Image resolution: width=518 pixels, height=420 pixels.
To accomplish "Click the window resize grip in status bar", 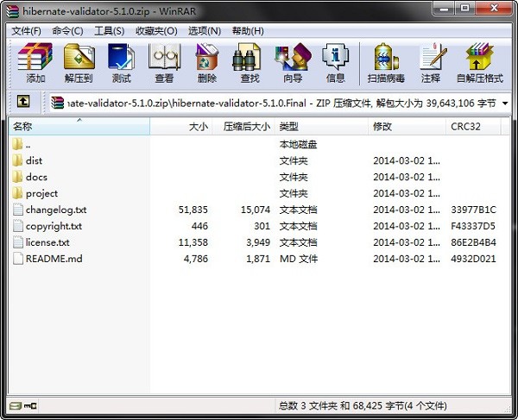I will coord(507,409).
